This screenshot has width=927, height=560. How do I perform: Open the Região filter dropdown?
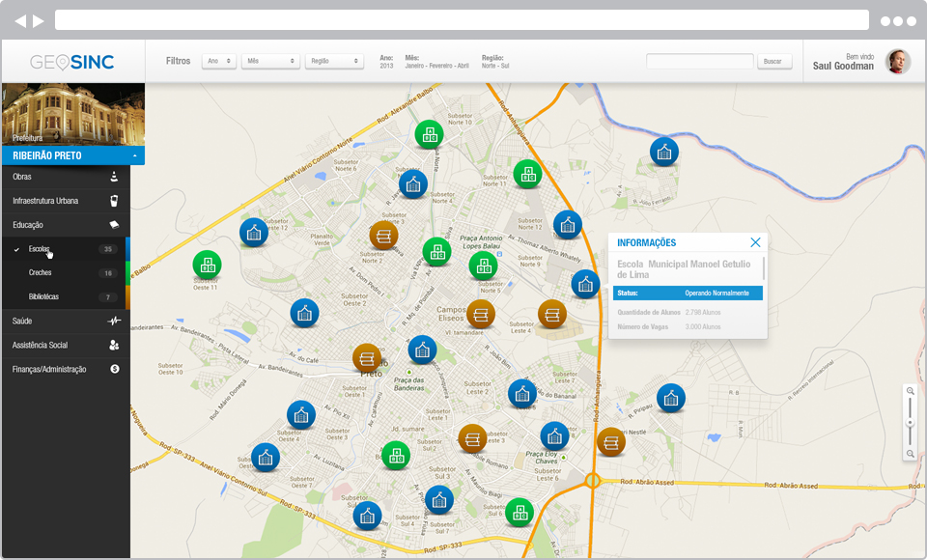(x=334, y=61)
